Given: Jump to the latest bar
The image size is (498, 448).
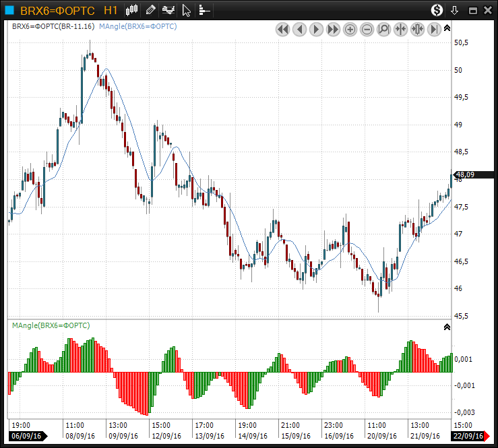Looking at the screenshot, I should pos(434,30).
